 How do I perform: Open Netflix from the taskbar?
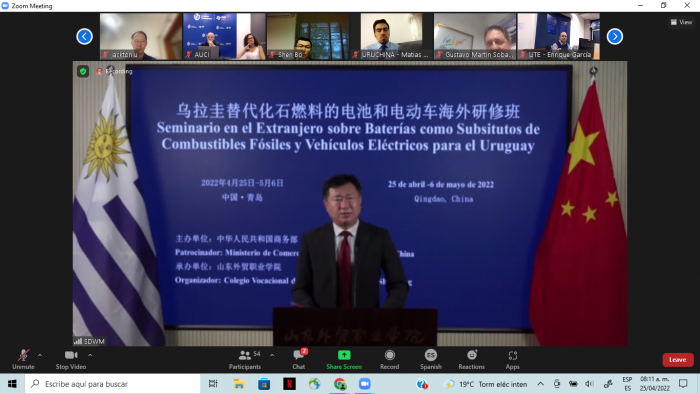289,384
